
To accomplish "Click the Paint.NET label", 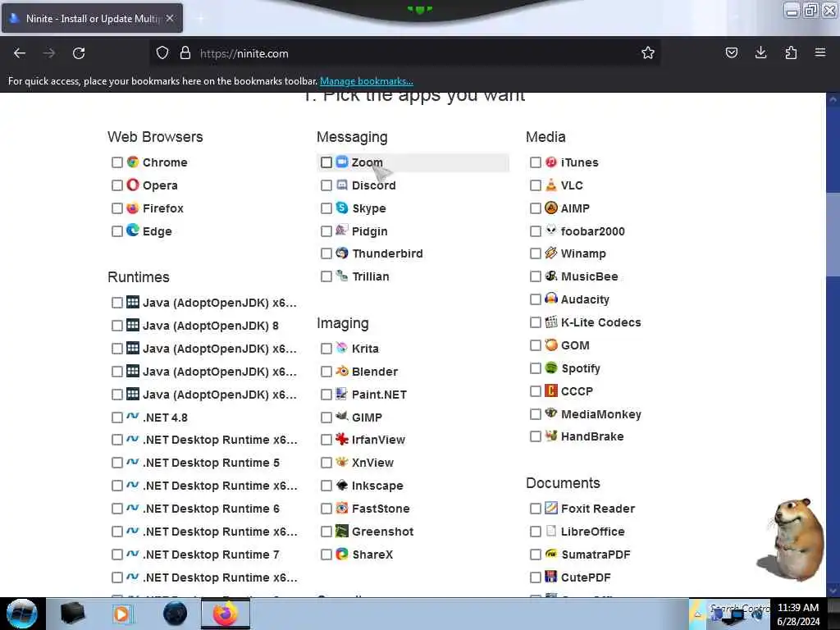I will click(x=379, y=395).
